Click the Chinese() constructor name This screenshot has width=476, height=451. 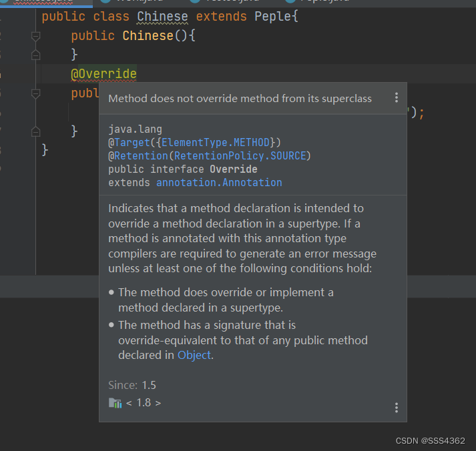click(x=147, y=36)
